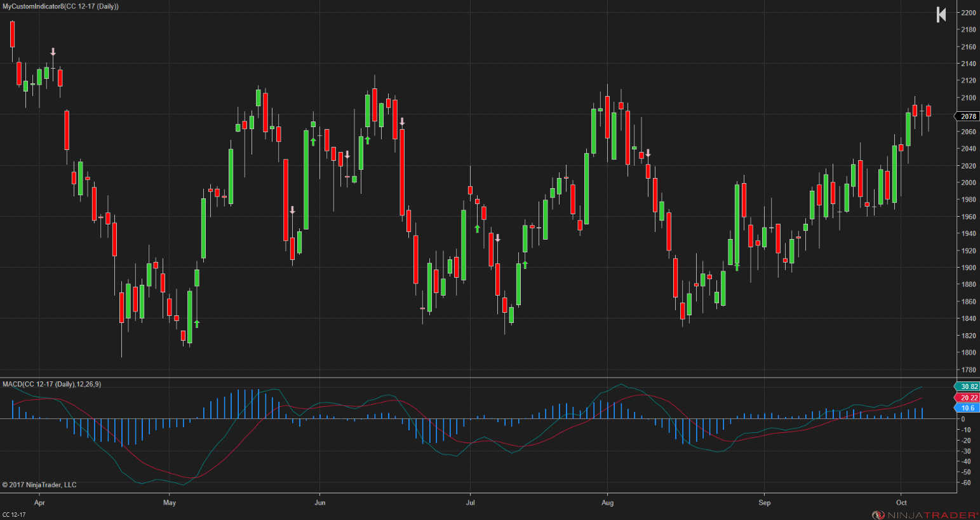Select the MACD indicator panel label
The width and height of the screenshot is (980, 520).
51,384
